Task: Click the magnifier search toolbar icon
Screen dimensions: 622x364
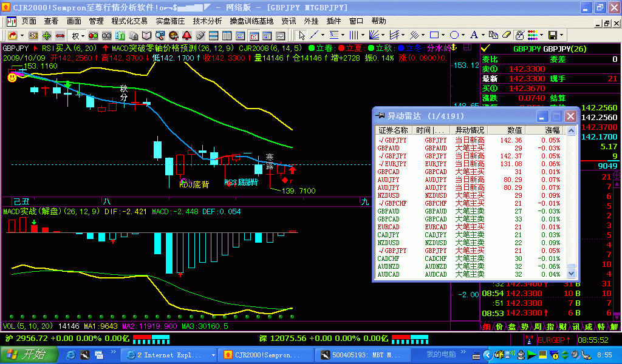Action: (x=160, y=36)
